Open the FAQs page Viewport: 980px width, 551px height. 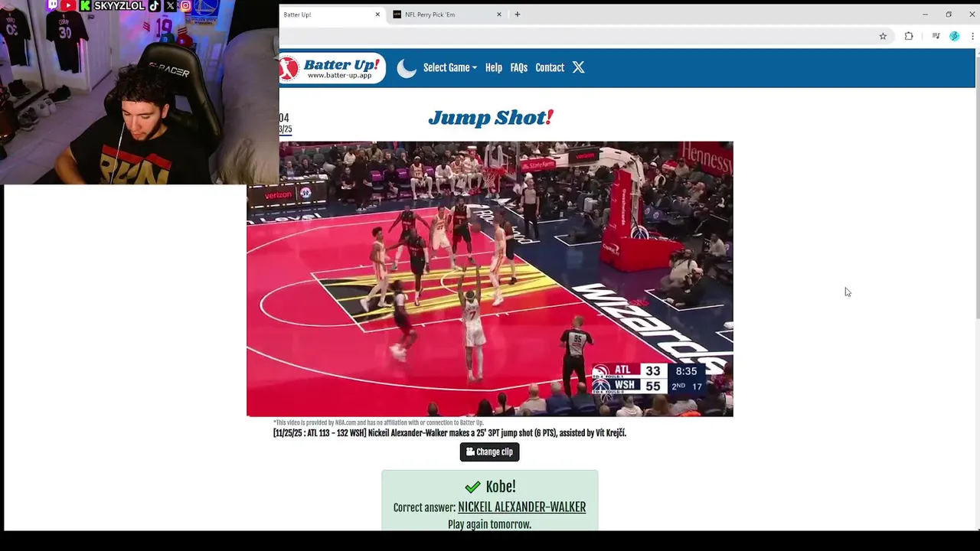(519, 67)
